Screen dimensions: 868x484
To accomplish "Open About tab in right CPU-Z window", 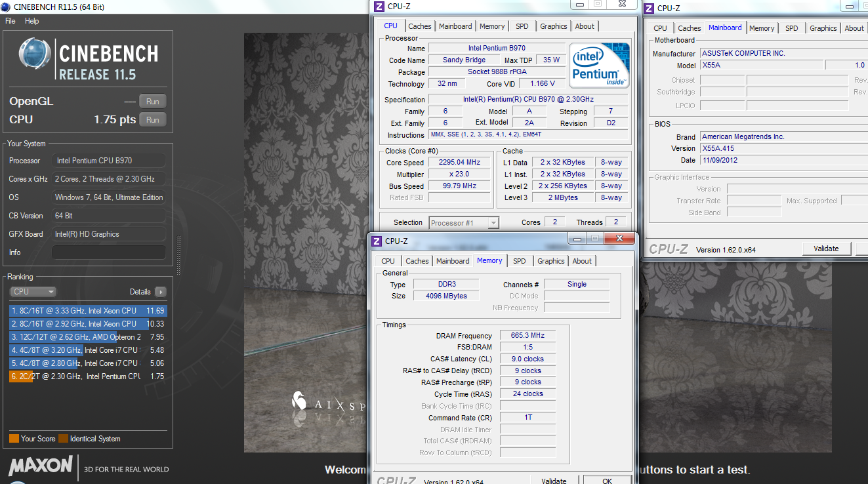I will tap(854, 28).
